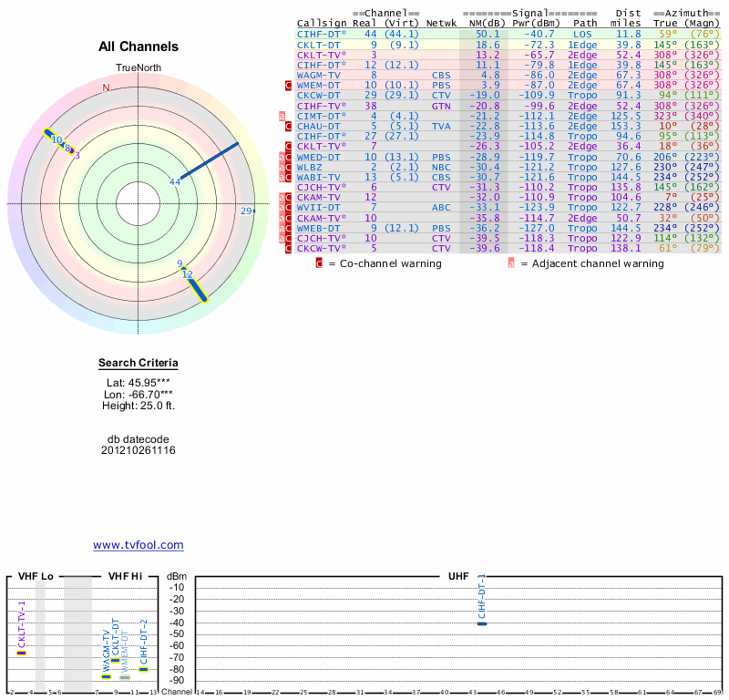Select the CKLT-TV-1 marker in VHF Lo chart
729x700 pixels.
tap(22, 653)
